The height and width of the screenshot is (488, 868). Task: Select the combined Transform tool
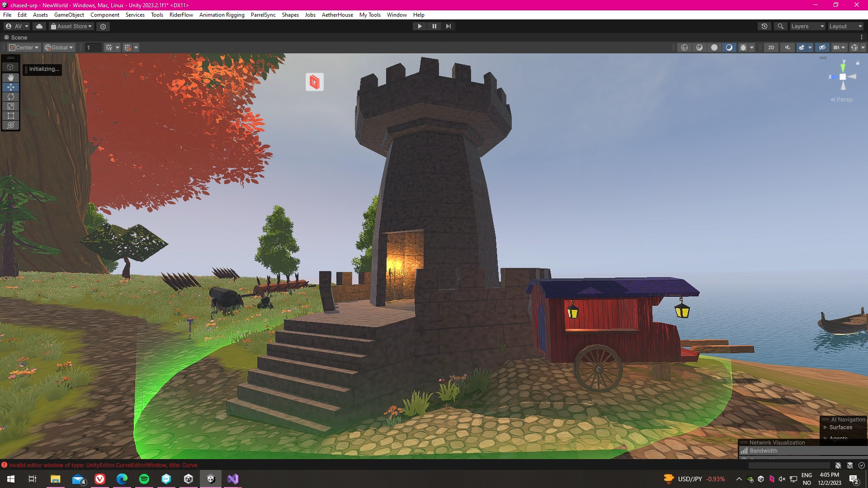[11, 125]
